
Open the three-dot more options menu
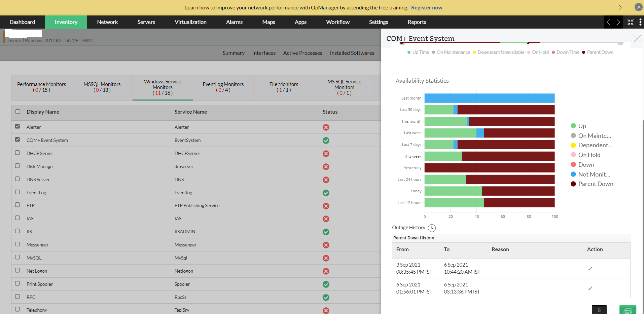[640, 22]
